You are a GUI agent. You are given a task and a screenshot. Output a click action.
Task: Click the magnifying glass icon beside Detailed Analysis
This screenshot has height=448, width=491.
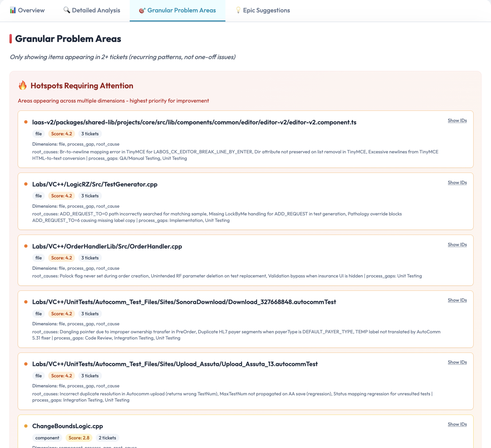click(x=66, y=10)
